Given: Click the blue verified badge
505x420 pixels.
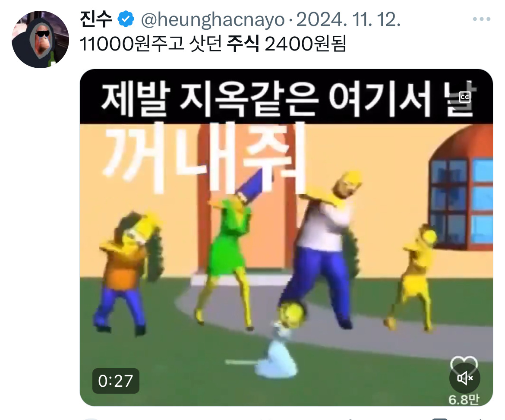Looking at the screenshot, I should 126,19.
